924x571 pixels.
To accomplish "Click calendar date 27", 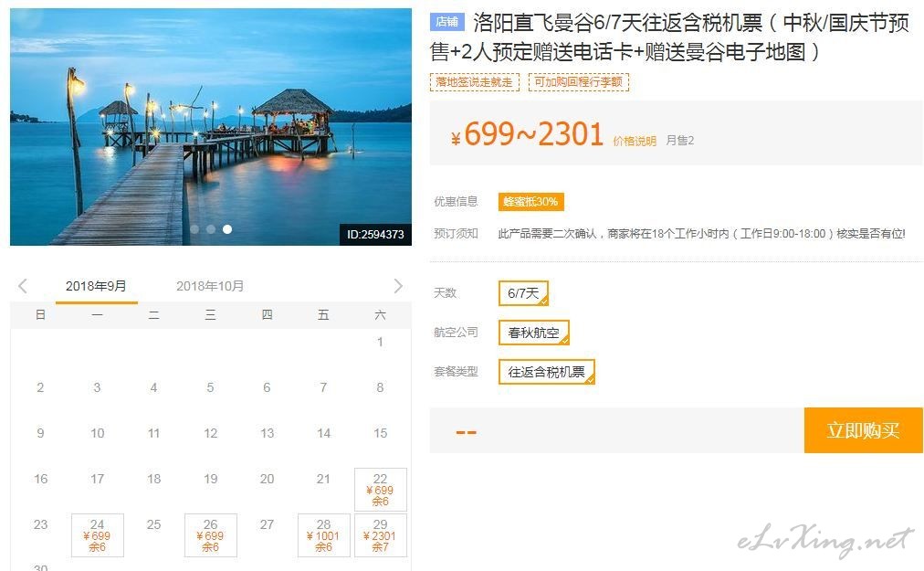I will pyautogui.click(x=267, y=524).
